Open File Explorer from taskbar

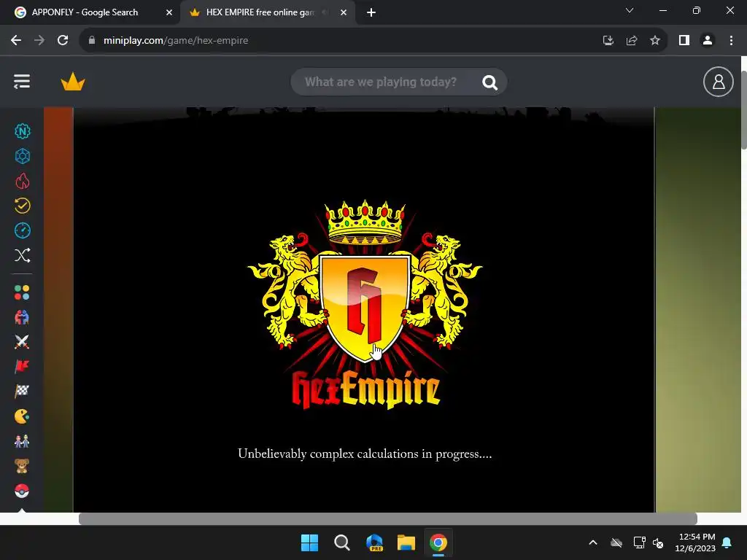click(x=406, y=542)
